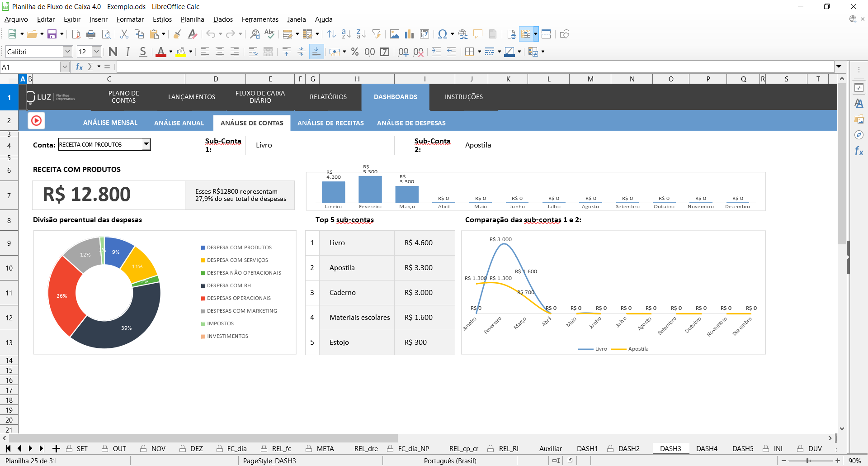
Task: Expand the Conta dropdown showing RECEITA COM PRODUTOS
Action: coord(146,145)
